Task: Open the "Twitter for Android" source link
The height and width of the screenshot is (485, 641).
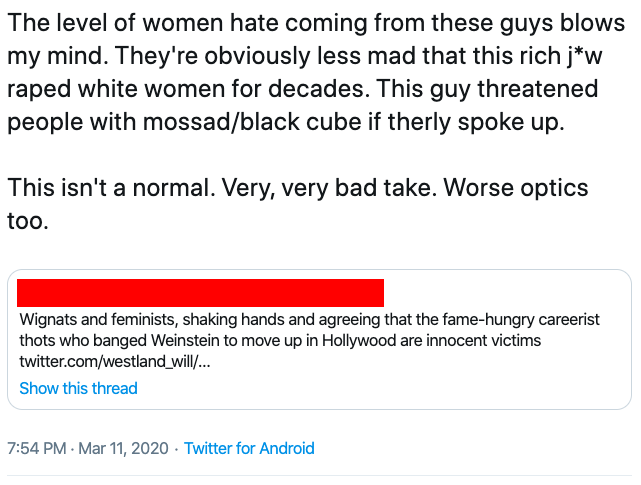Action: [249, 448]
